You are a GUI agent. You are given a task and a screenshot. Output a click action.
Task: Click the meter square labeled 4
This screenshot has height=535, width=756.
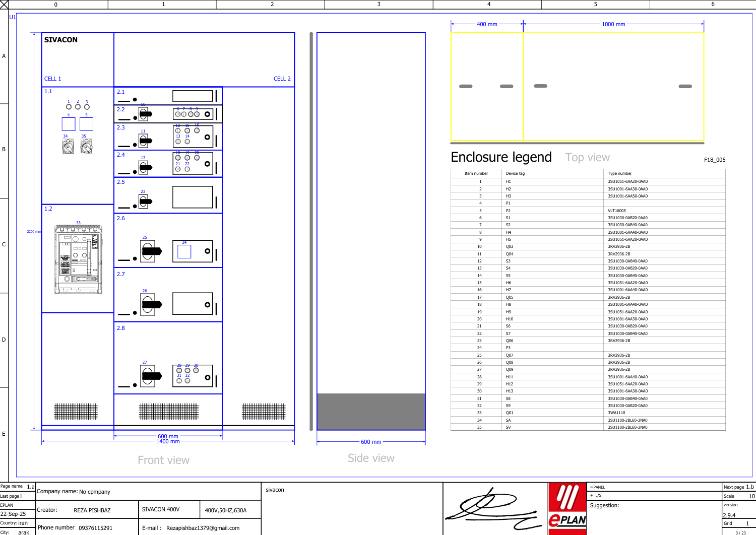(x=69, y=124)
